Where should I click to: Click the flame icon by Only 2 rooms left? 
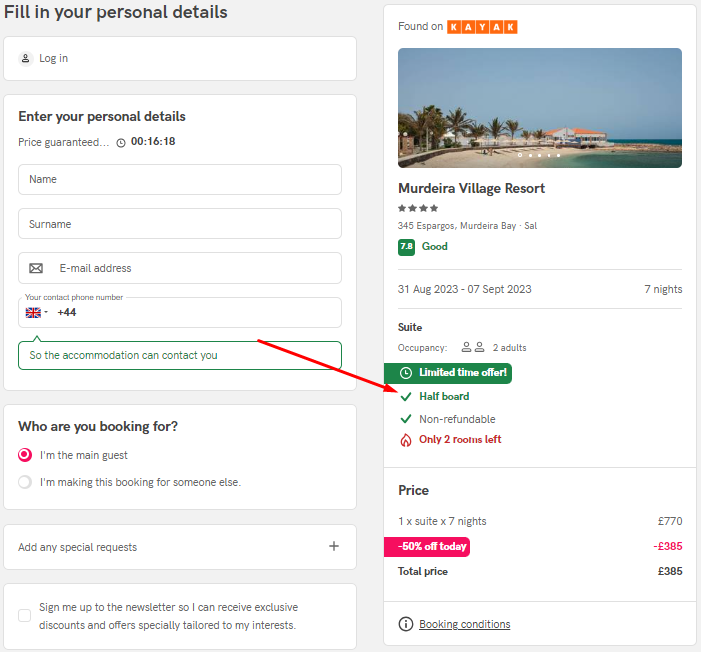[405, 440]
